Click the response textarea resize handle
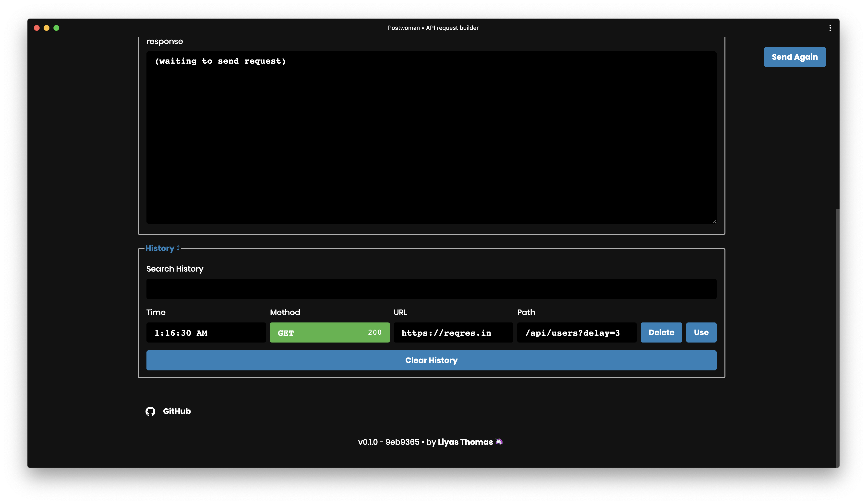867x504 pixels. point(714,222)
